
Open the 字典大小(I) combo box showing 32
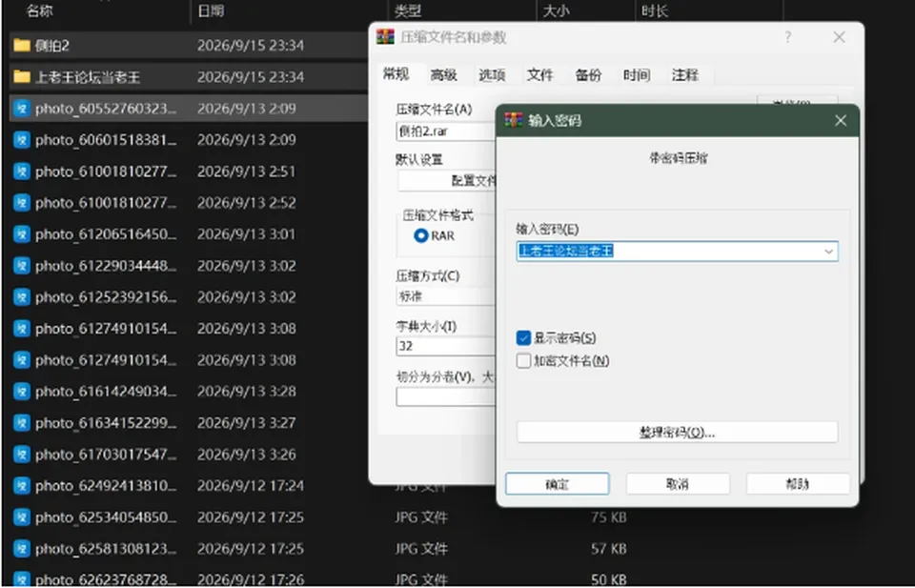click(x=446, y=346)
